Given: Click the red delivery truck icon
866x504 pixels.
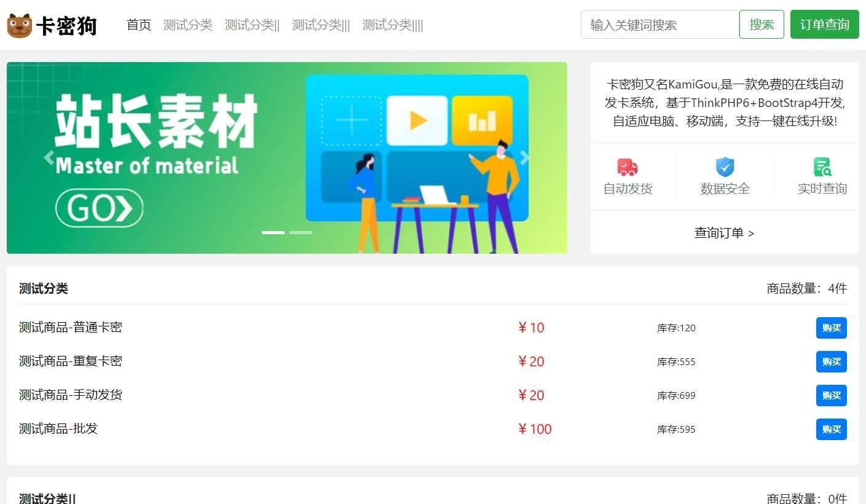Looking at the screenshot, I should 628,167.
